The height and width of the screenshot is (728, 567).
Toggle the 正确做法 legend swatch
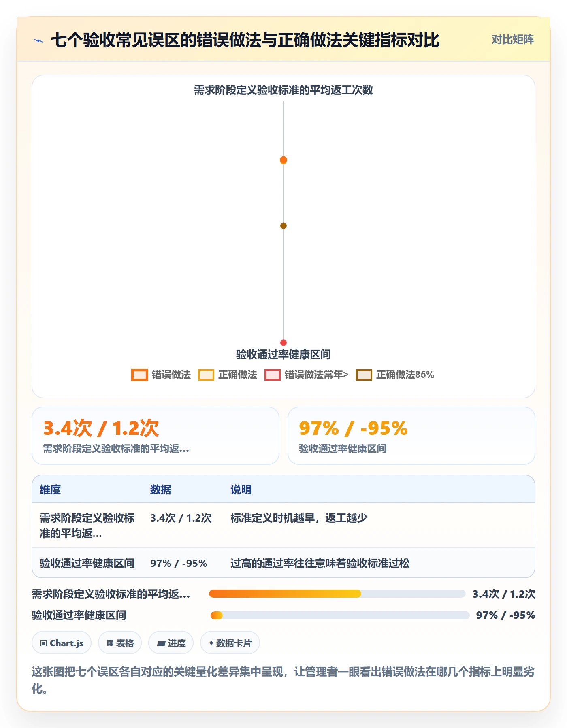click(x=206, y=375)
